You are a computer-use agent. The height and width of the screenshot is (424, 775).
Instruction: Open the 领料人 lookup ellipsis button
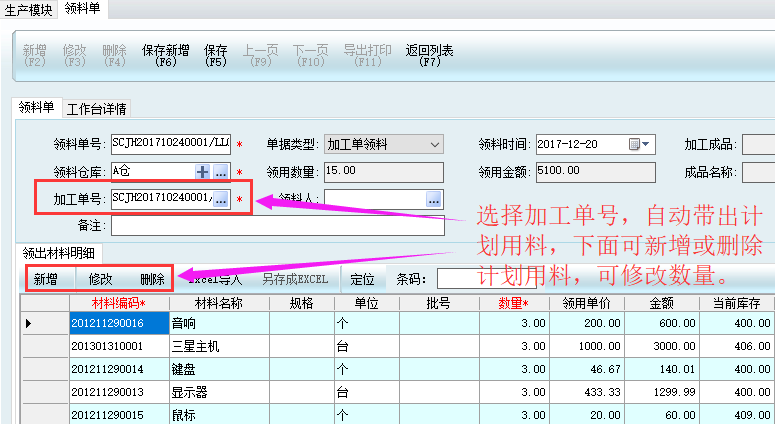tap(433, 200)
